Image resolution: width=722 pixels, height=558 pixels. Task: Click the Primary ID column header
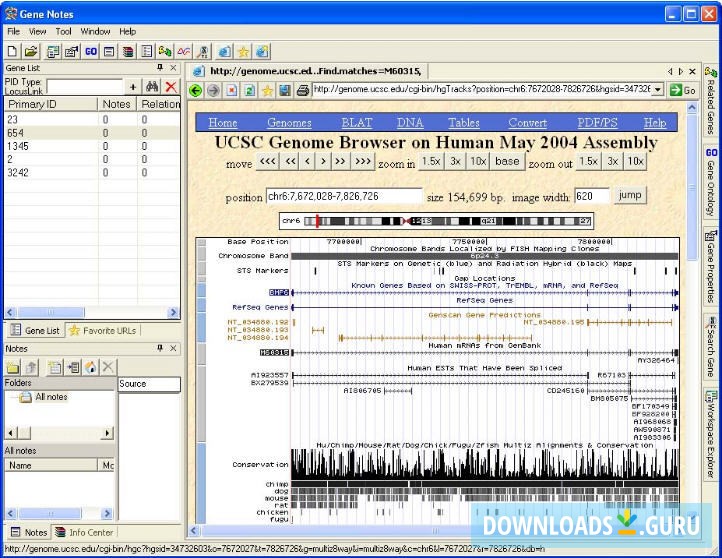(x=51, y=105)
